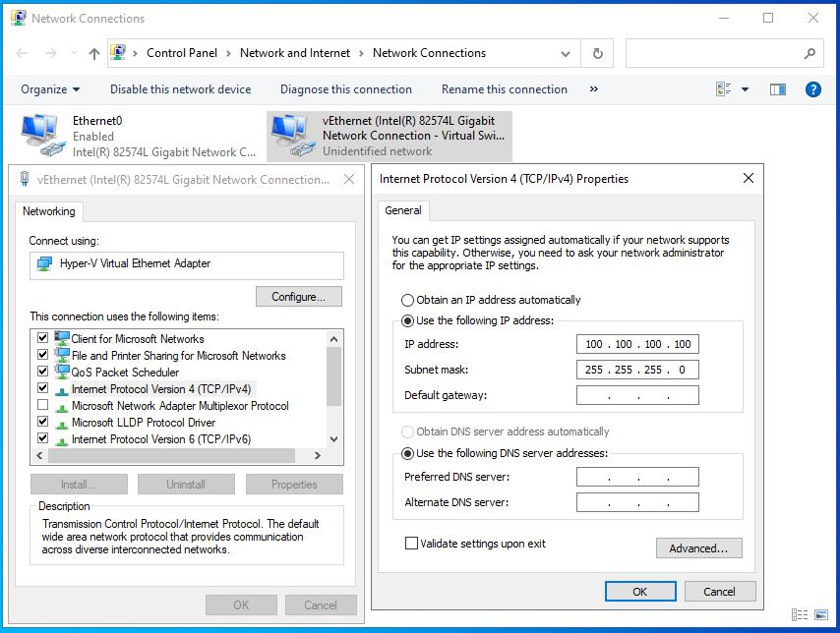Image resolution: width=840 pixels, height=633 pixels.
Task: Open Help via the question mark icon
Action: tap(812, 89)
